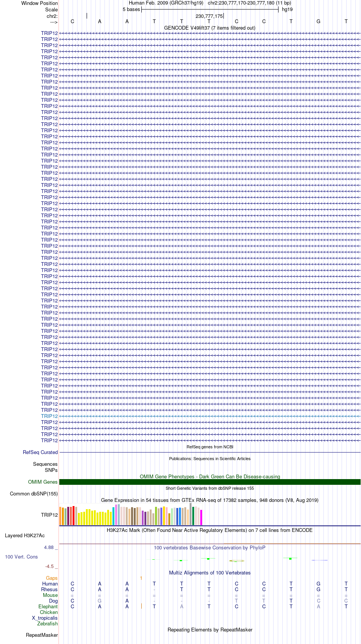Open OMIM Gene Phenotypes track title
The image size is (361, 644).
coord(210,477)
